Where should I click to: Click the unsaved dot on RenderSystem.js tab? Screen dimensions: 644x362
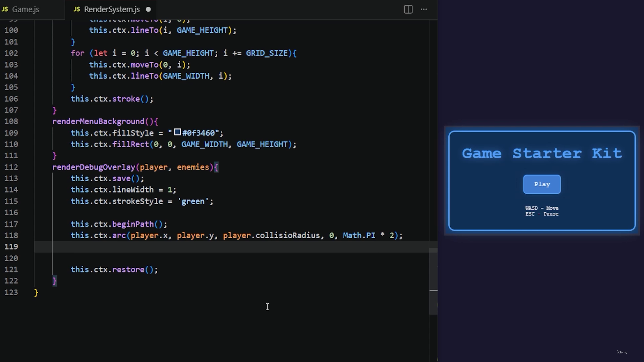(x=148, y=10)
